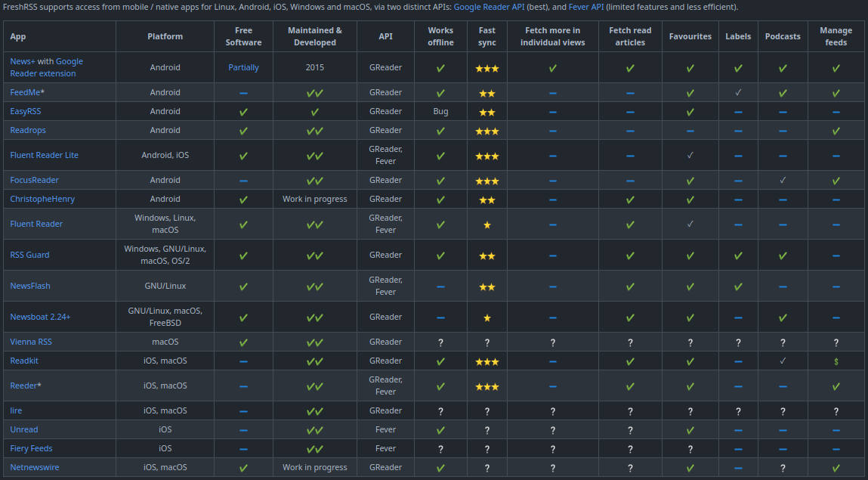The image size is (868, 480).
Task: Follow the Google Reader extension link
Action: pyautogui.click(x=47, y=67)
